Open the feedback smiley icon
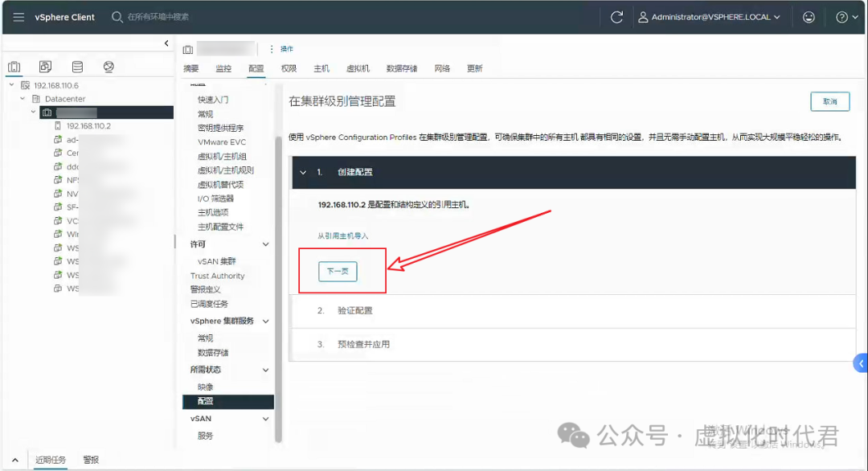 (x=809, y=16)
